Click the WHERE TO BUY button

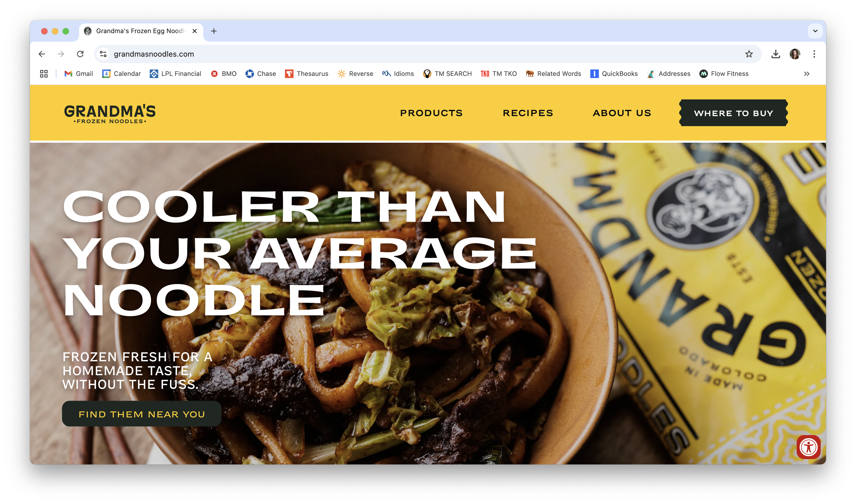pyautogui.click(x=733, y=113)
